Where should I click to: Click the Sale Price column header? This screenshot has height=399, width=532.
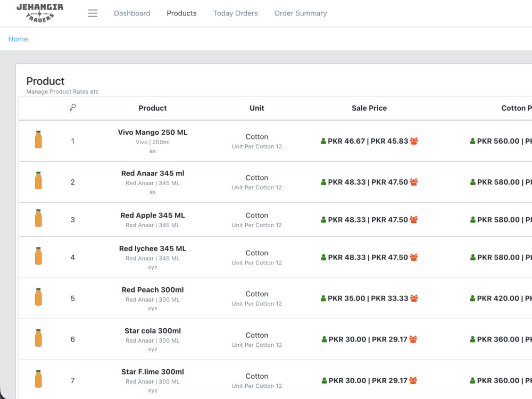point(369,108)
